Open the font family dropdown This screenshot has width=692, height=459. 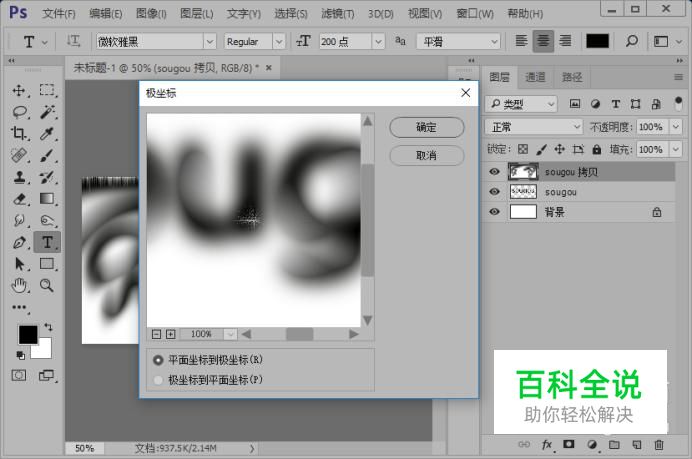point(210,41)
